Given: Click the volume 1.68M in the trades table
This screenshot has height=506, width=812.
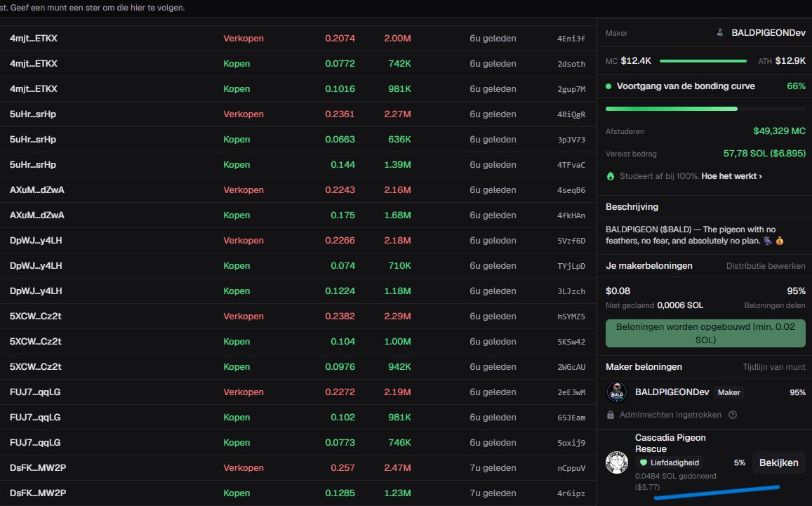Looking at the screenshot, I should point(398,215).
